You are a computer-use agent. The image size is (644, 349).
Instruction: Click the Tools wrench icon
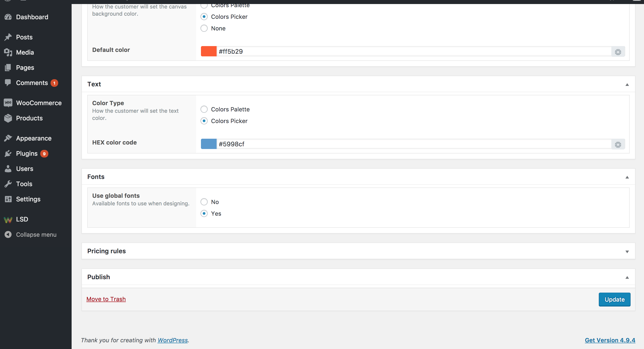[8, 184]
